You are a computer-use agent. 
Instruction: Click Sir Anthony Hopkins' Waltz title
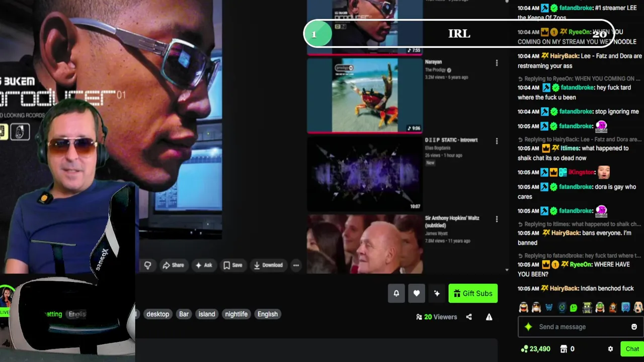click(x=452, y=221)
